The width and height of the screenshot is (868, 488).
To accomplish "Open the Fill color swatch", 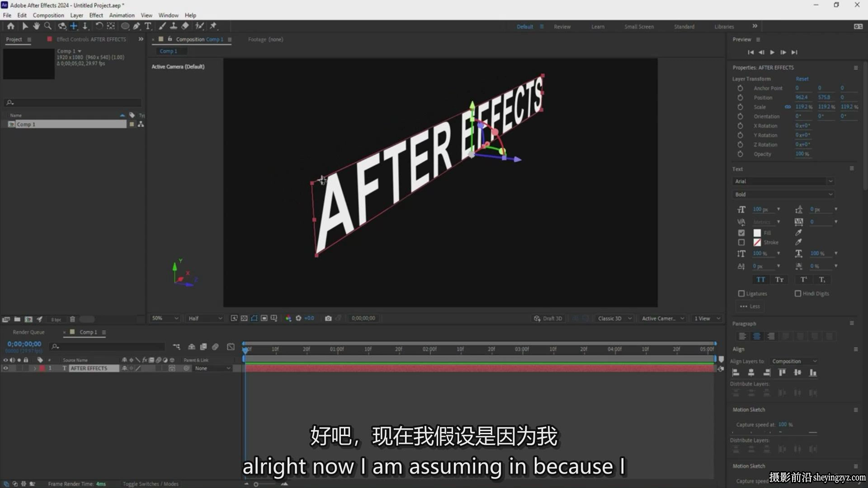I will (757, 233).
